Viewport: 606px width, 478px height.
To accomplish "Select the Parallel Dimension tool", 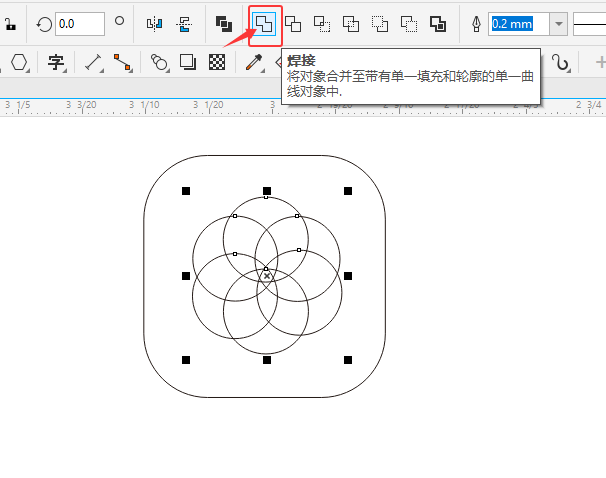I will [x=94, y=62].
